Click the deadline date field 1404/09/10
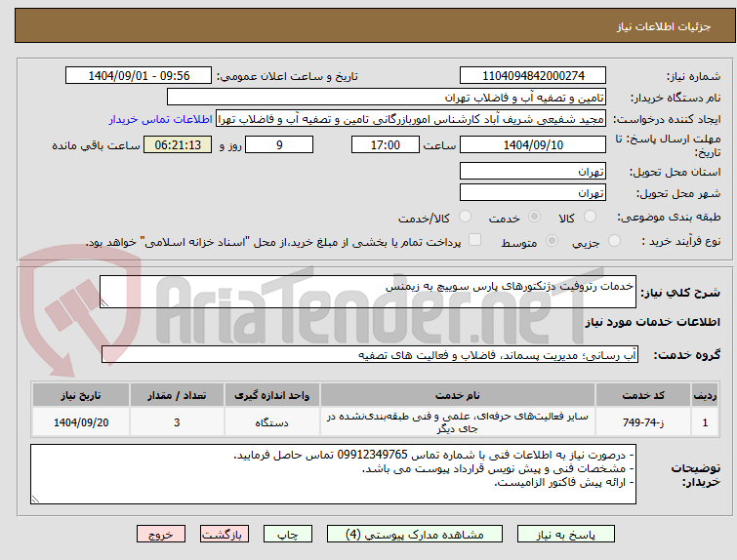 [x=533, y=144]
